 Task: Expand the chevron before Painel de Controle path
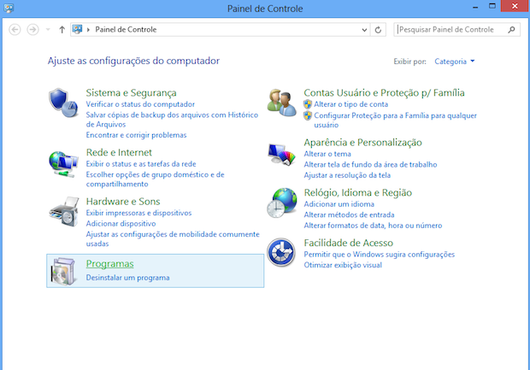click(x=88, y=30)
